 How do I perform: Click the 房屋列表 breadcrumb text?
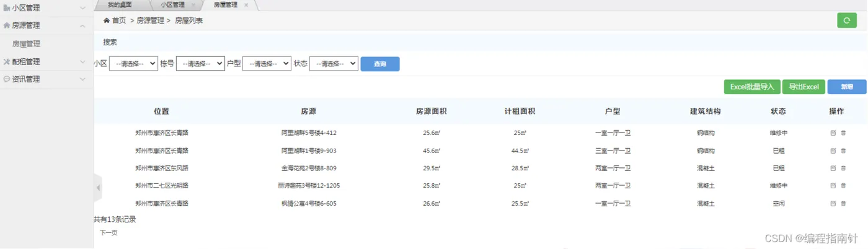click(x=188, y=20)
